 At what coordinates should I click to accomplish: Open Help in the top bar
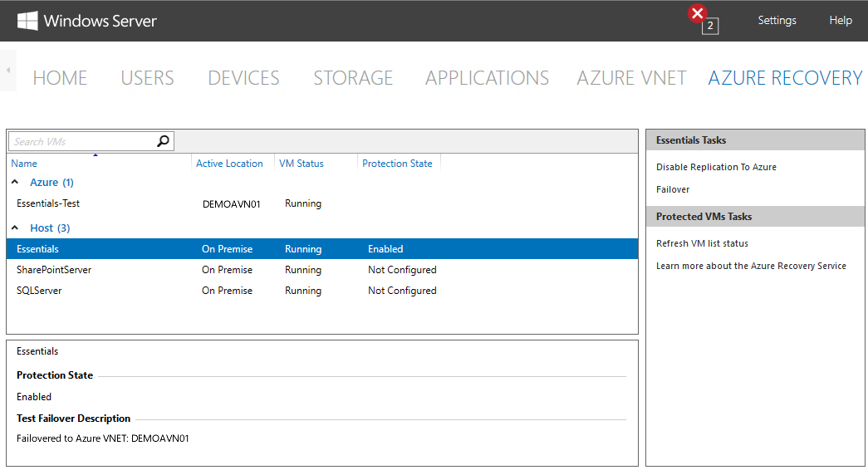pos(841,21)
